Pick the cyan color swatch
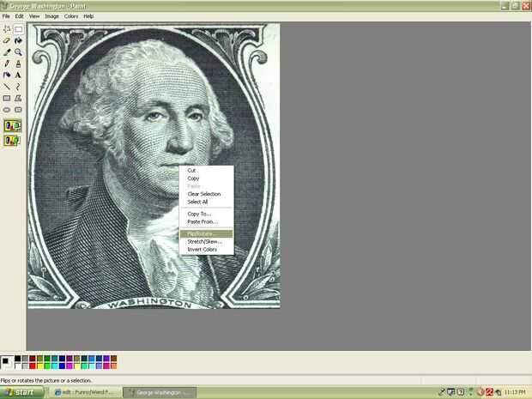Screen dimensions: 532x399 55,366
